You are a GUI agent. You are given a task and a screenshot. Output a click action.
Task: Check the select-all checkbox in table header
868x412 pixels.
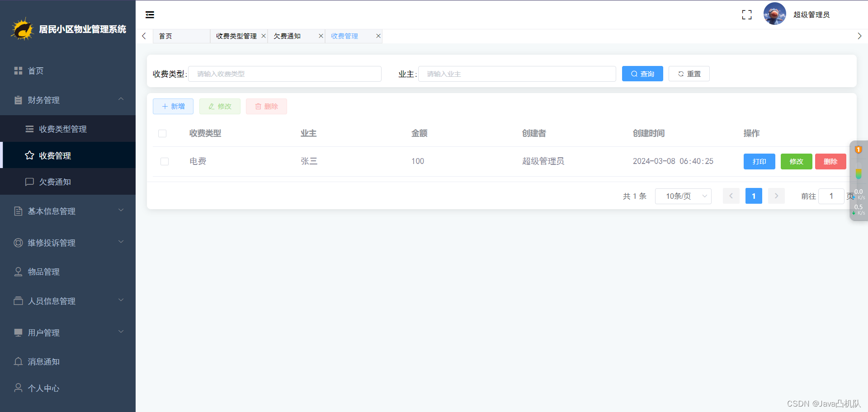pos(162,133)
